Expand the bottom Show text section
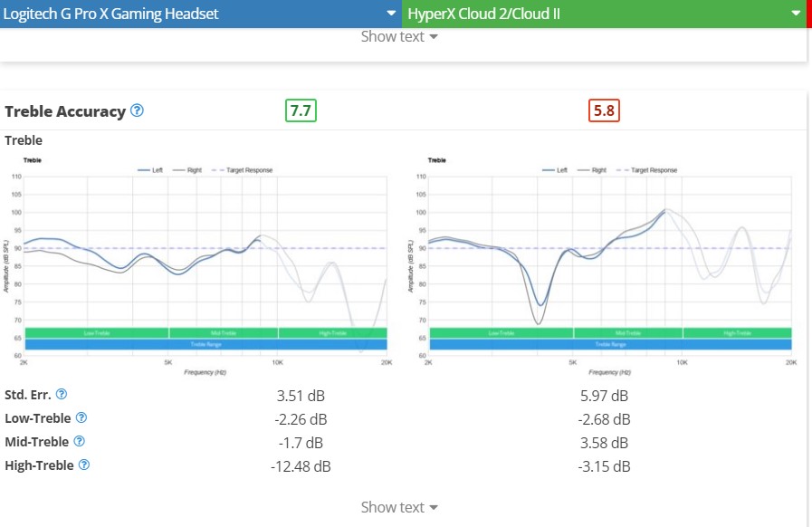Screen dimensions: 812x527 [x=399, y=507]
